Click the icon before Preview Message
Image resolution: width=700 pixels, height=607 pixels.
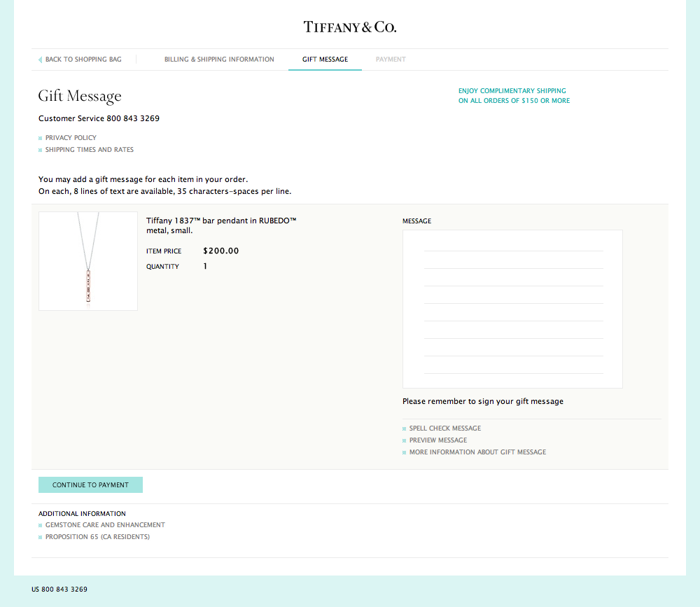404,440
